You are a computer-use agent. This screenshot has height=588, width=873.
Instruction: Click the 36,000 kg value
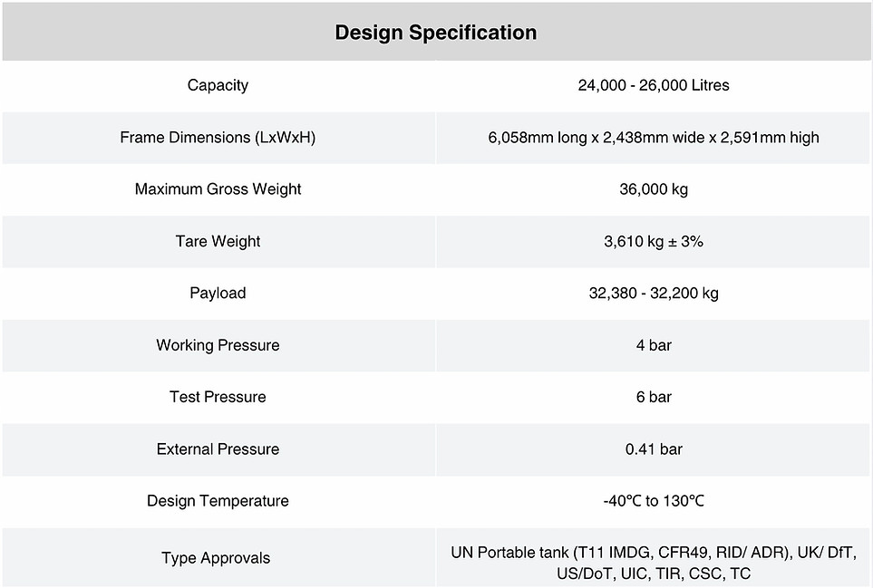(x=654, y=189)
